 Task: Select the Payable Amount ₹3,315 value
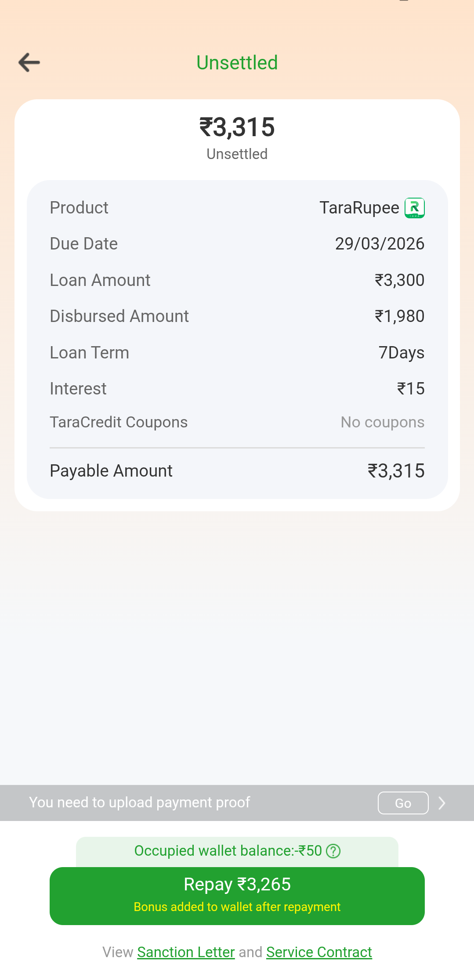[396, 471]
